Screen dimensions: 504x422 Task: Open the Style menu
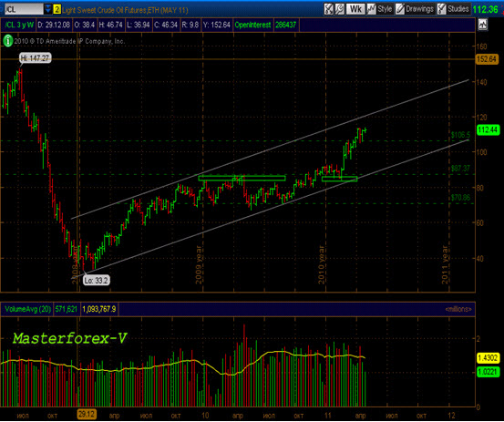pos(380,9)
